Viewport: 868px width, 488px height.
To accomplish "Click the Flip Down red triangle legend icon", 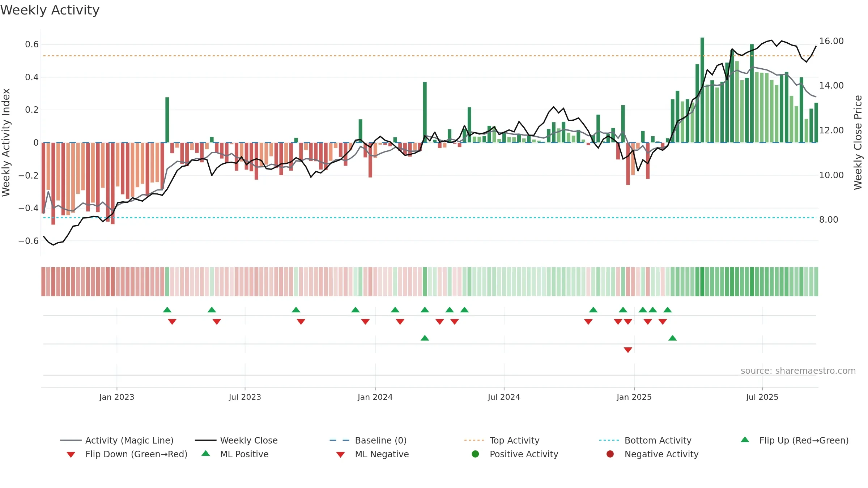I will (x=71, y=455).
